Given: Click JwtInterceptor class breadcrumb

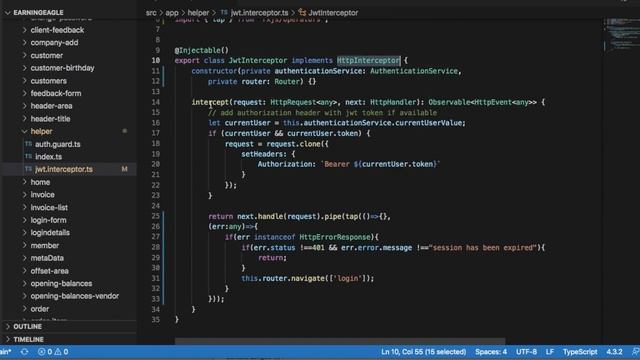Looking at the screenshot, I should click(333, 13).
